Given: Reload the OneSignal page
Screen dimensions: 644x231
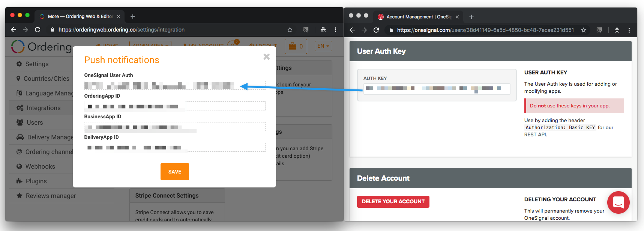Looking at the screenshot, I should 376,30.
